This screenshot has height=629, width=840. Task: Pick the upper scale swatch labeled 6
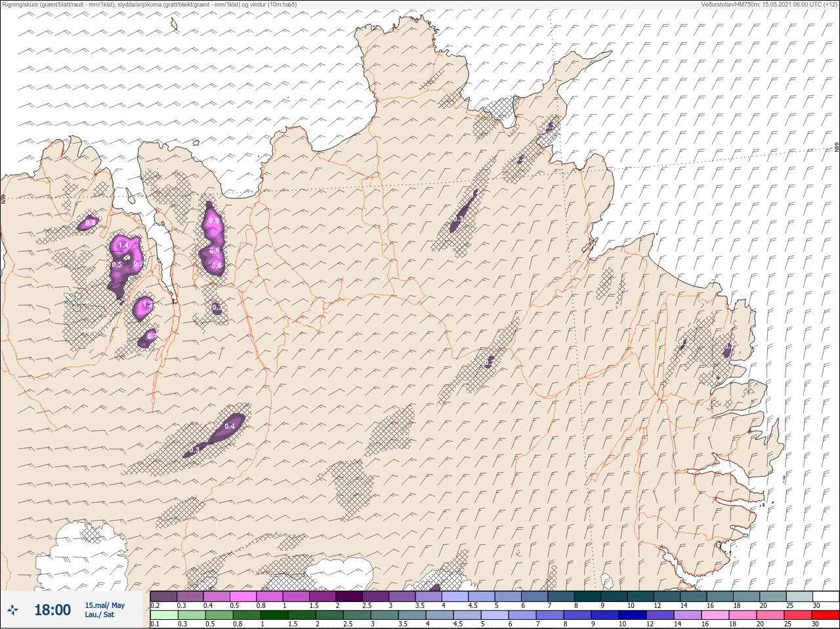click(535, 596)
